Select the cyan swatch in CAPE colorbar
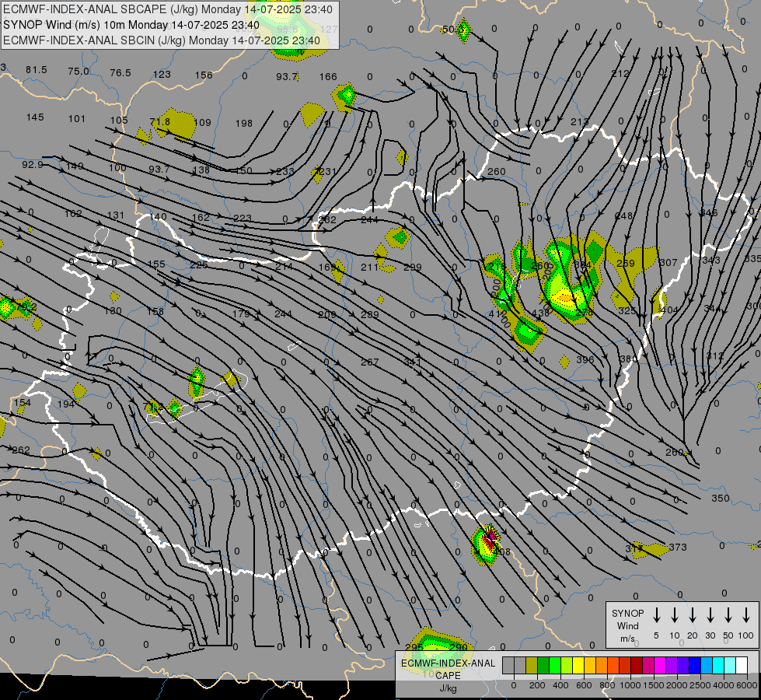761x700 pixels. point(718,666)
